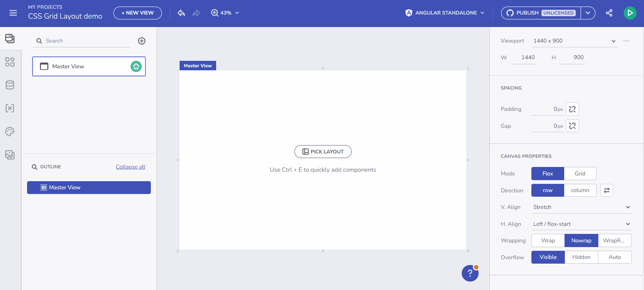
Task: Set wrapping to WrapReverse
Action: pos(615,241)
